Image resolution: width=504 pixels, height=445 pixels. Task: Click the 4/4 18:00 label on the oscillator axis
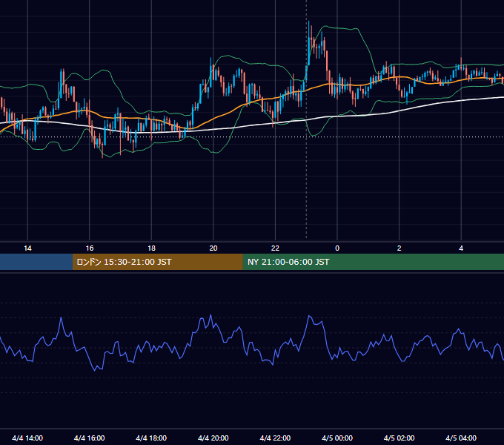[151, 438]
